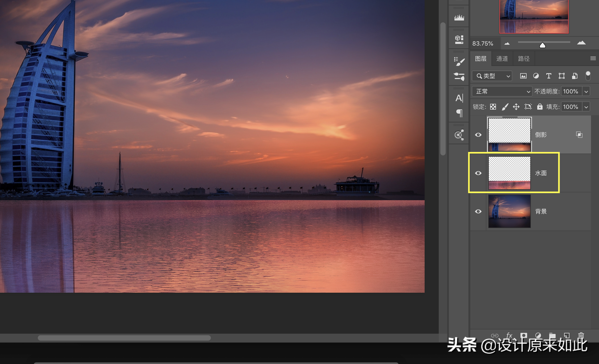Lock image pixels with brush icon

[505, 107]
